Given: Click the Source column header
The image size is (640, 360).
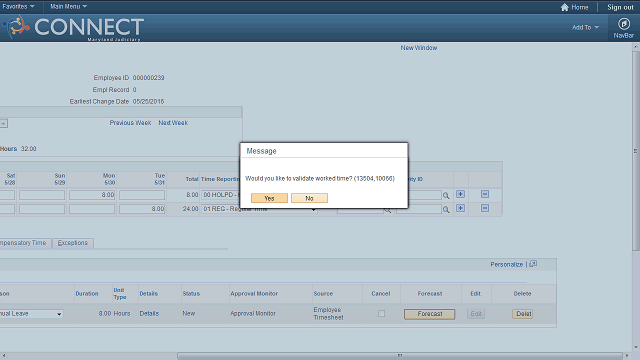Looking at the screenshot, I should pos(323,293).
